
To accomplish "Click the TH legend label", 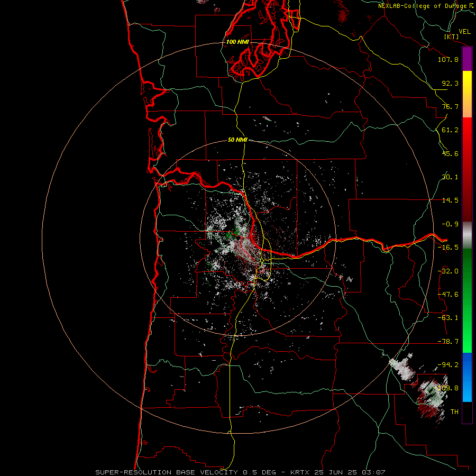I will (x=454, y=412).
